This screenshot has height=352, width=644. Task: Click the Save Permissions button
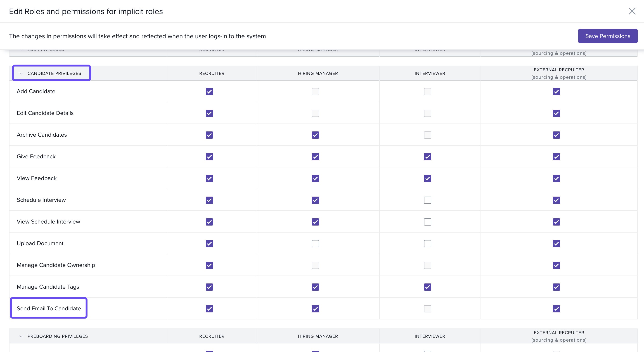[608, 36]
